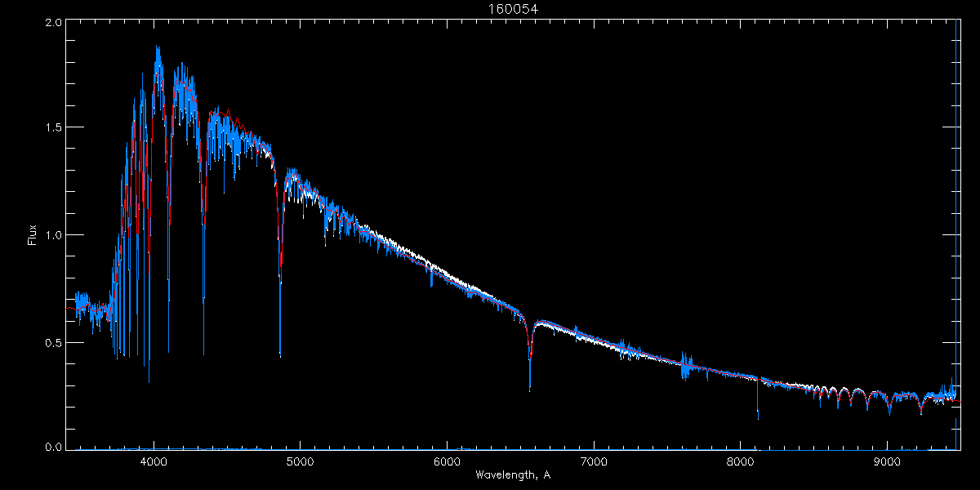This screenshot has width=980, height=490.
Task: Click the 2.0 y-axis tick label
Action: (x=53, y=24)
